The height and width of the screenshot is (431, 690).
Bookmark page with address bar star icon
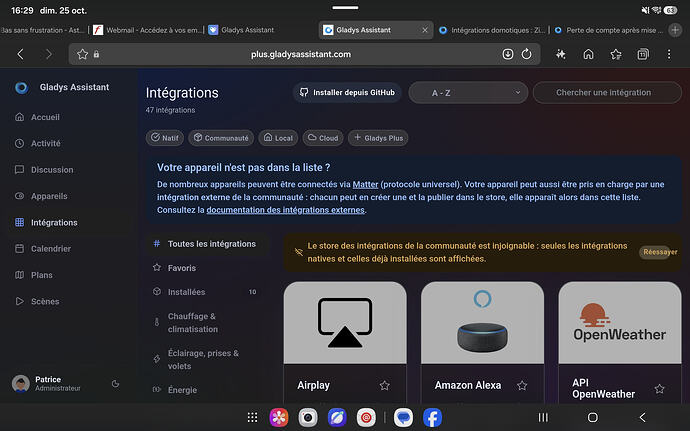82,54
